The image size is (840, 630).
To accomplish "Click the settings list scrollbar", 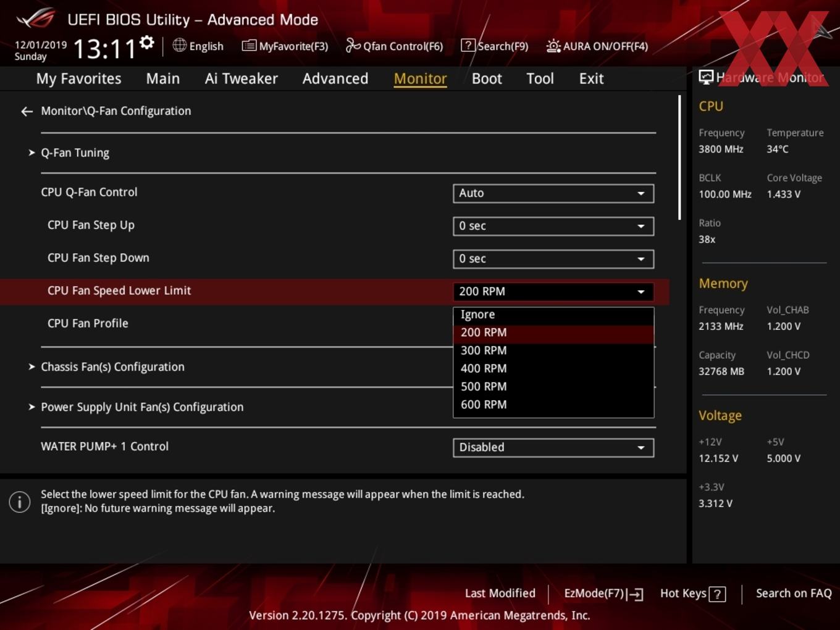I will [679, 157].
